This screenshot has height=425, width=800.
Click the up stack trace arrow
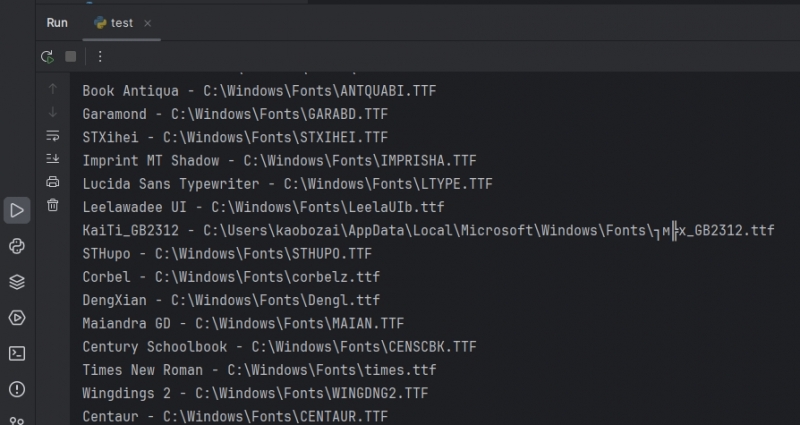53,89
